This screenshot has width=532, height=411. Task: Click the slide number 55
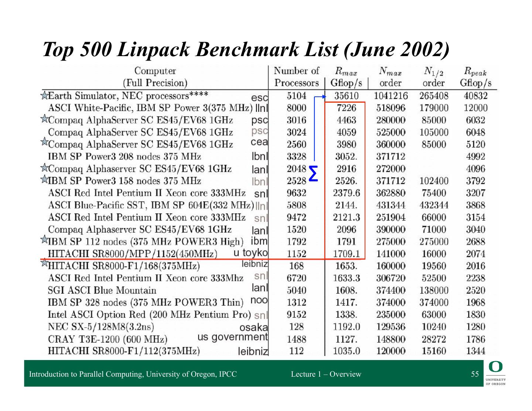(x=475, y=374)
